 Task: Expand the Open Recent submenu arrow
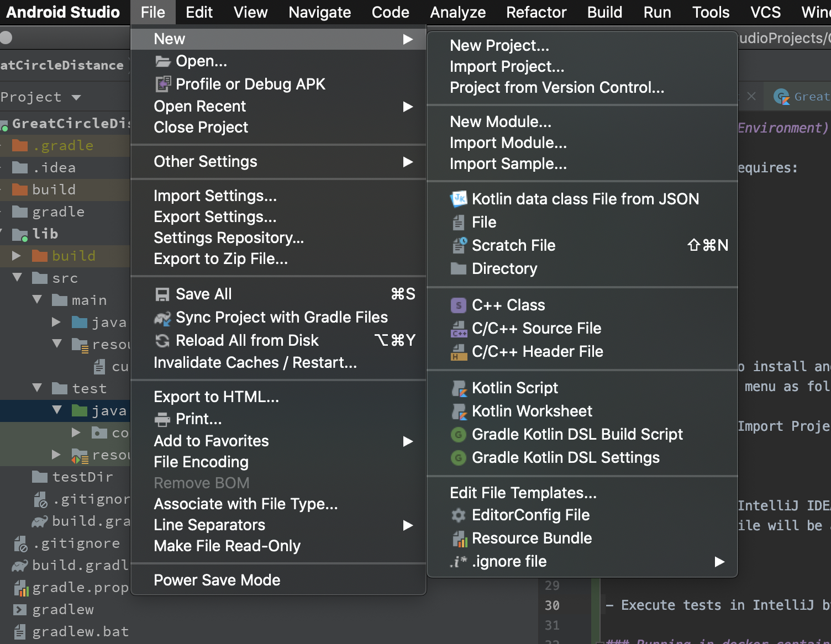408,107
